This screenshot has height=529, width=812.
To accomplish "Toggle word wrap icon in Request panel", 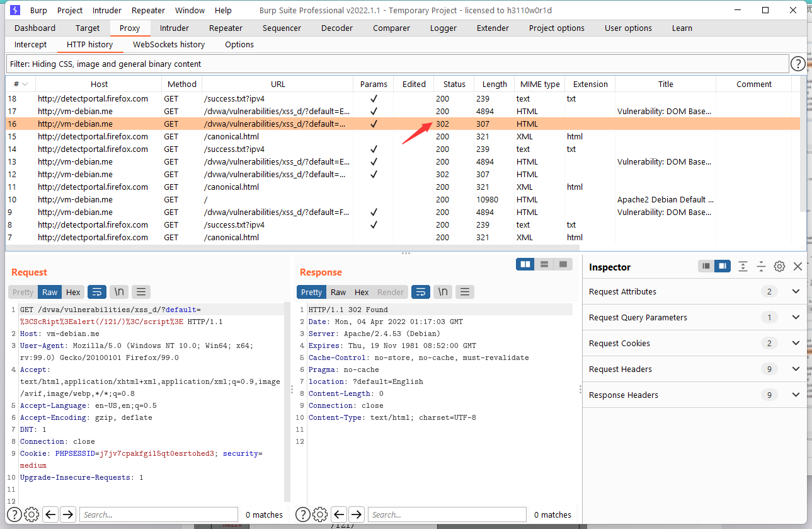I will (x=96, y=292).
